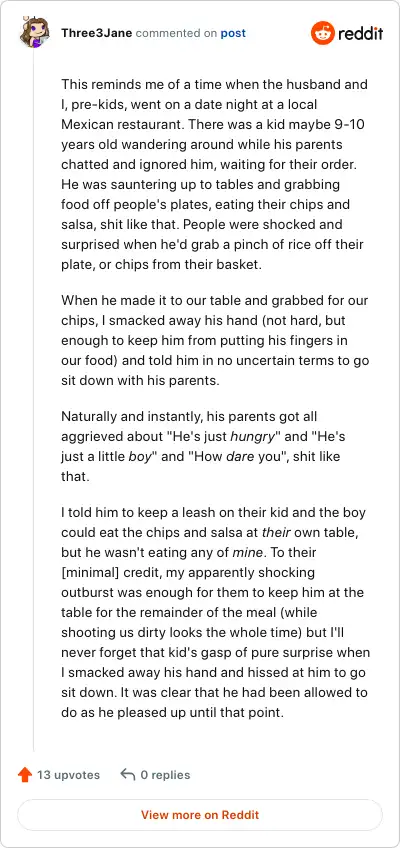Viewport: 400px width, 848px height.
Task: Click the '13 upvotes' count
Action: pyautogui.click(x=68, y=775)
